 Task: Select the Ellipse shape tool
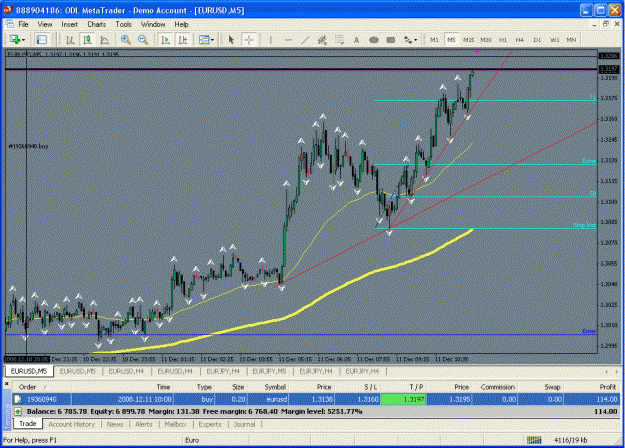[x=373, y=40]
